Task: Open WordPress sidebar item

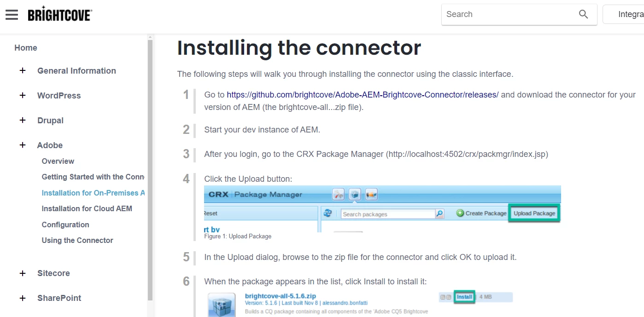Action: tap(59, 96)
